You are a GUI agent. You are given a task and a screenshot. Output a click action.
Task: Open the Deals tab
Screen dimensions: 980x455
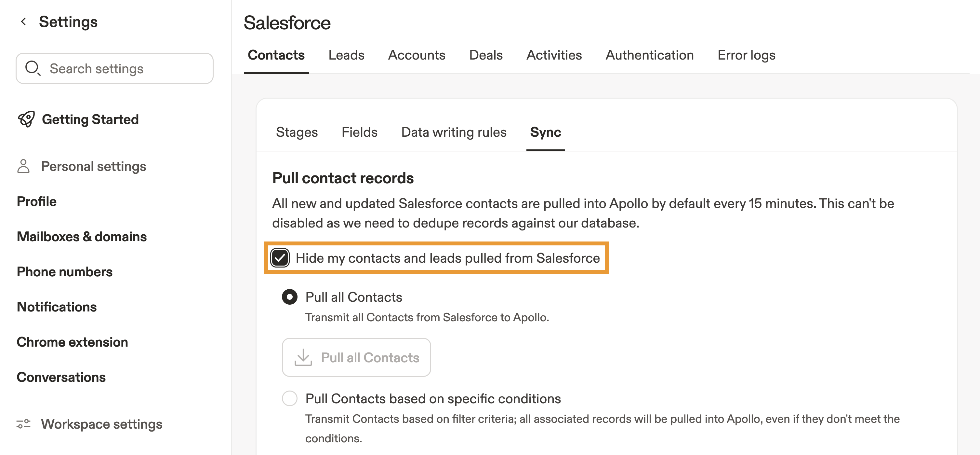(x=486, y=55)
